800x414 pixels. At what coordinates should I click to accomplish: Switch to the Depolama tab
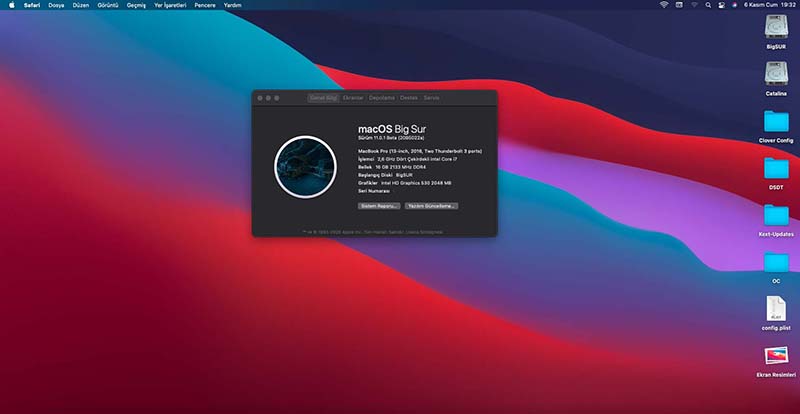pyautogui.click(x=381, y=97)
